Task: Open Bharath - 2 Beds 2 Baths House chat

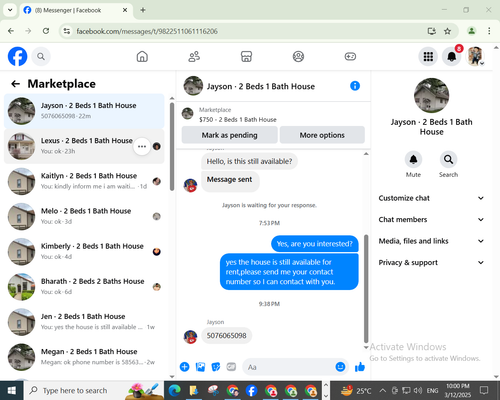Action: [x=84, y=287]
